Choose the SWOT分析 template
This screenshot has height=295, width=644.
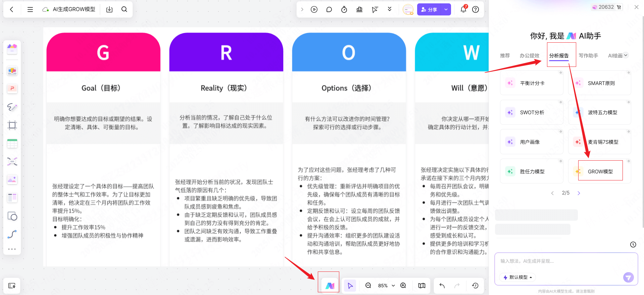pos(532,112)
